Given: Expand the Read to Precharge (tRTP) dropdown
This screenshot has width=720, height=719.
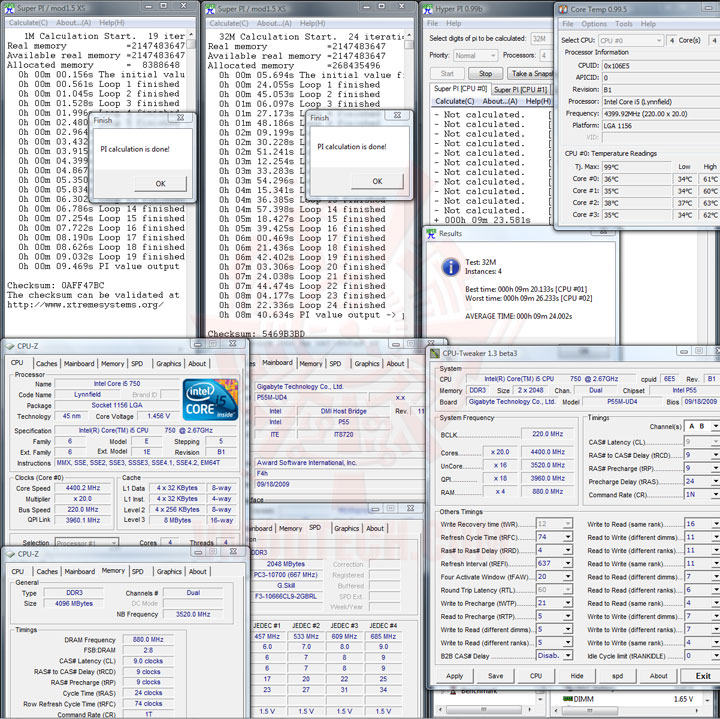Looking at the screenshot, I should pos(568,616).
